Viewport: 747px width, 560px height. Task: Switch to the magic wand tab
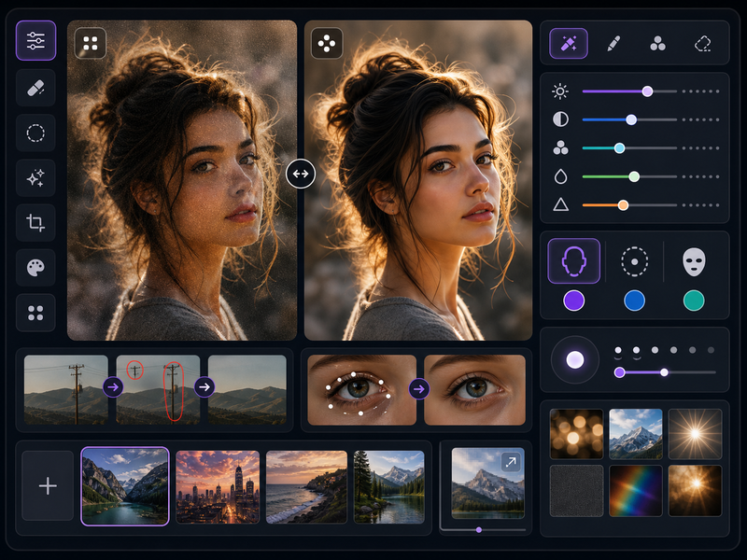coord(569,43)
